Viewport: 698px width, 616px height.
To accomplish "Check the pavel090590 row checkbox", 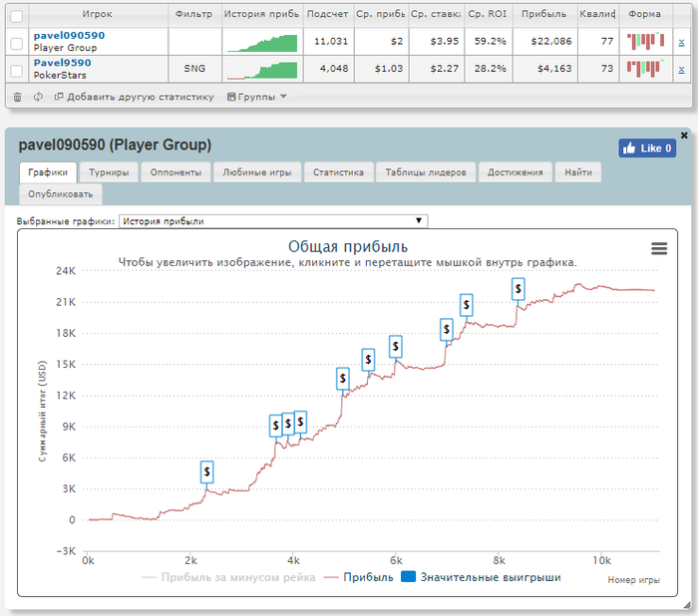I will pyautogui.click(x=17, y=43).
